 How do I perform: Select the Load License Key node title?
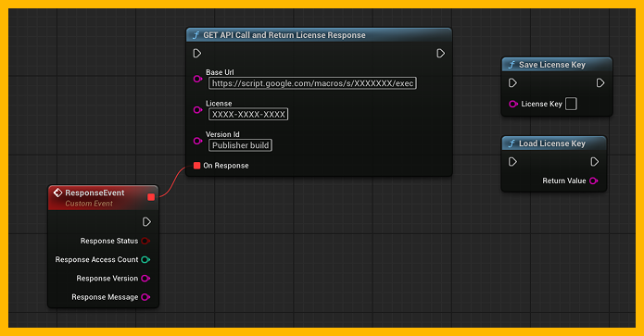[x=552, y=143]
